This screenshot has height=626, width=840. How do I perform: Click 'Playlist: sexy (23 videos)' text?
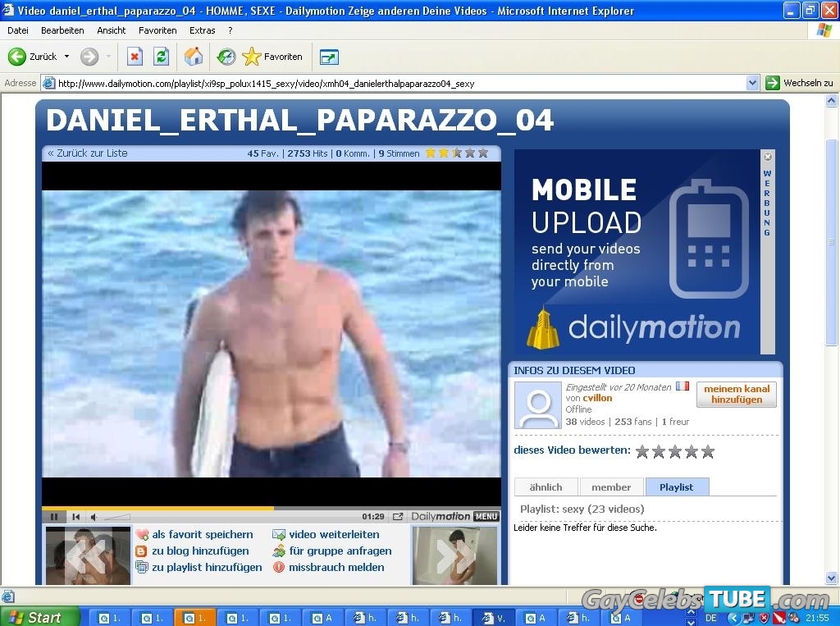[x=582, y=509]
